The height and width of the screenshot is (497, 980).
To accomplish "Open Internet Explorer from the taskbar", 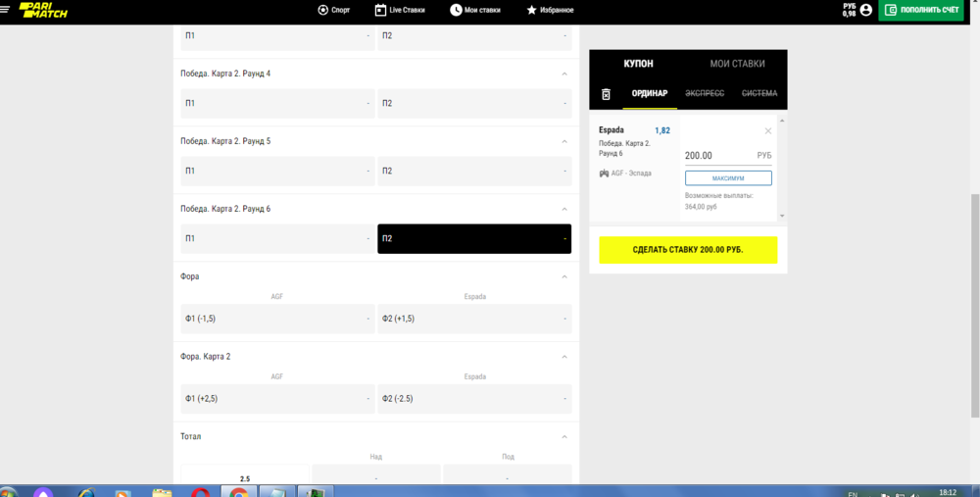I will (x=87, y=493).
